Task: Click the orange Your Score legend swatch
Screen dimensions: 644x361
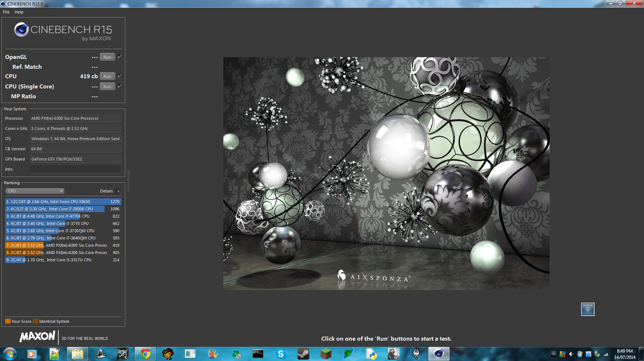Action: coord(8,321)
